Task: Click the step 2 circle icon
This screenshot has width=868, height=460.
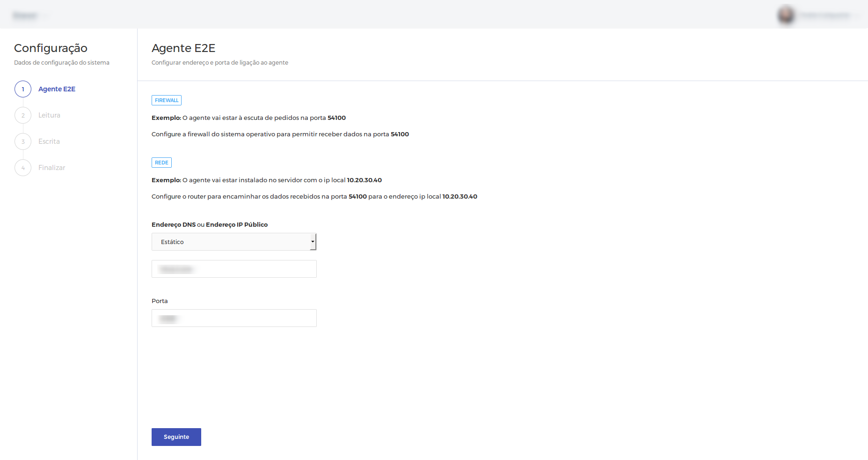Action: click(23, 115)
